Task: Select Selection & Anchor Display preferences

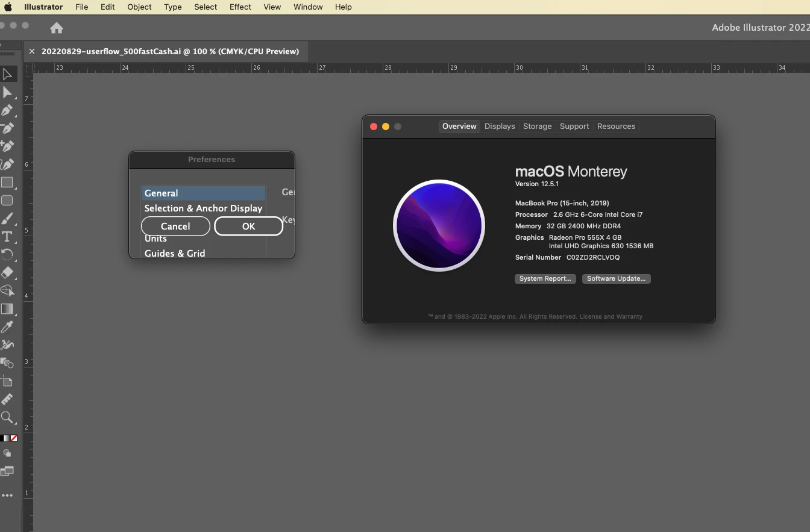Action: (x=203, y=208)
